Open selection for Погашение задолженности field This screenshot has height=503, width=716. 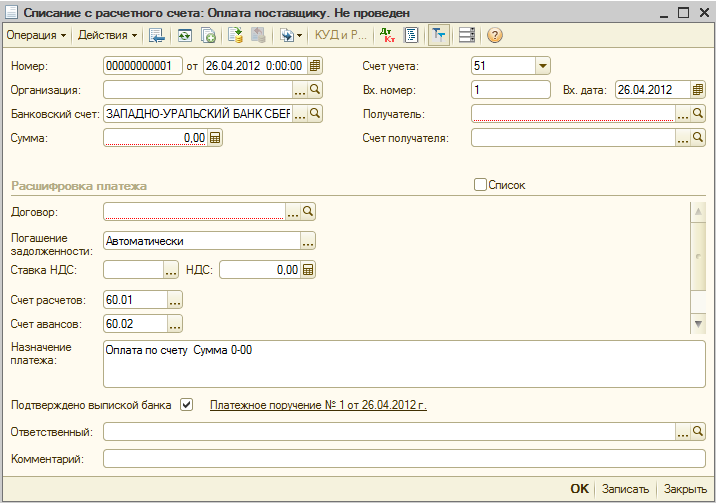click(308, 241)
